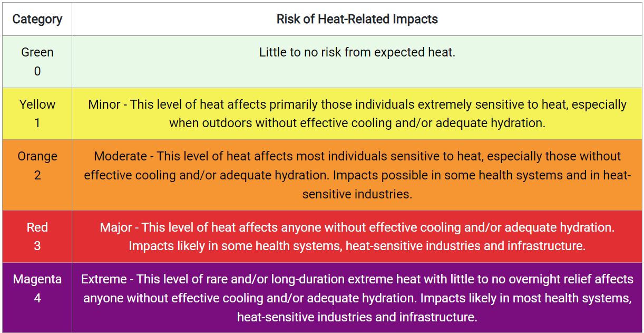Click the 'Little to no risk' description
Image resolution: width=644 pixels, height=333 pixels.
point(357,52)
